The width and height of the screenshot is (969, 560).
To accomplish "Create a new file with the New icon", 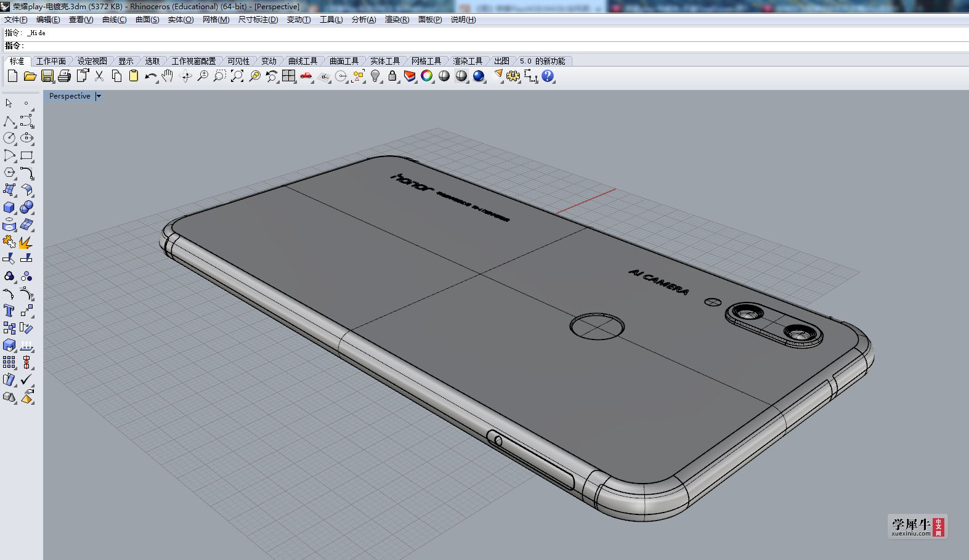I will coord(12,76).
